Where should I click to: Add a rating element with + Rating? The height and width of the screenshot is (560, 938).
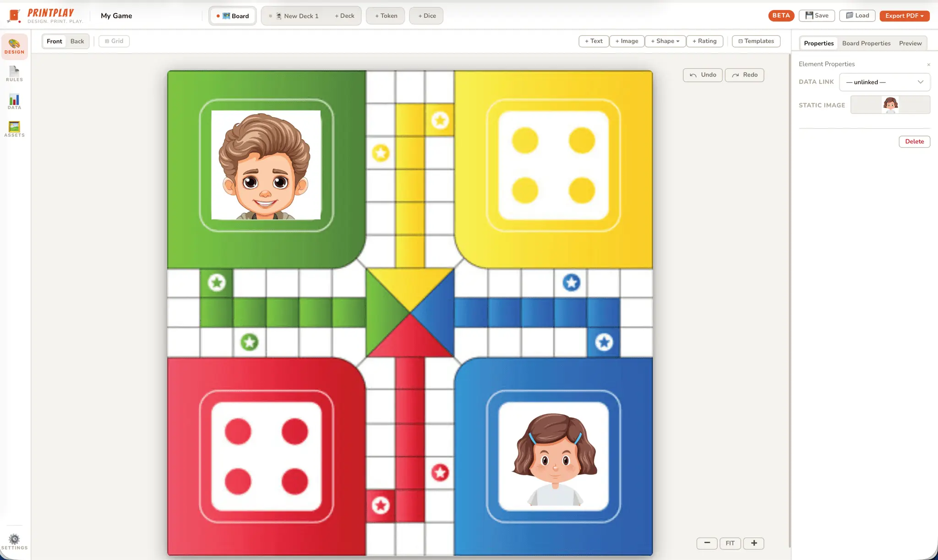coord(704,41)
